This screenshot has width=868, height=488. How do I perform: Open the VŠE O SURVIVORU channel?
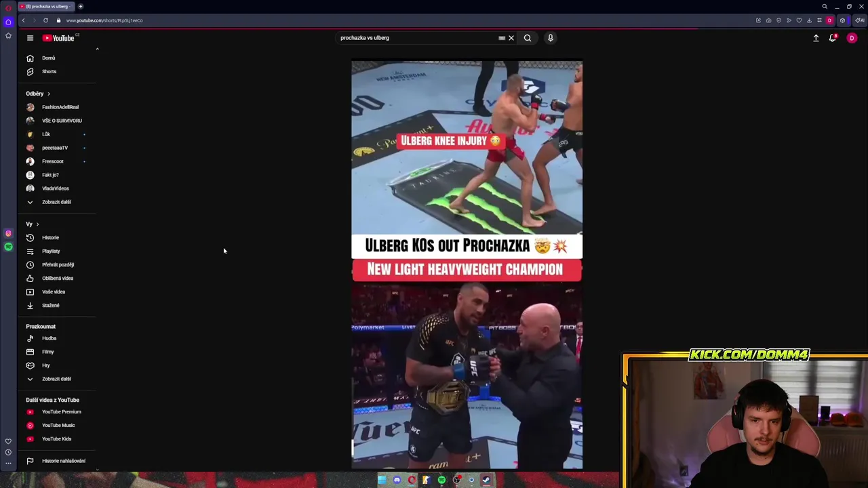(58, 121)
